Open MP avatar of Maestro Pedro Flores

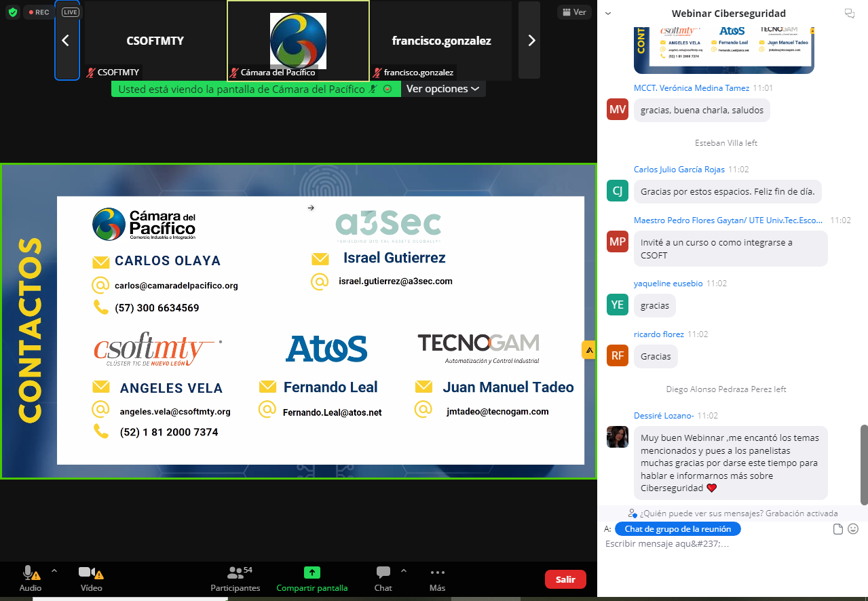coord(618,242)
